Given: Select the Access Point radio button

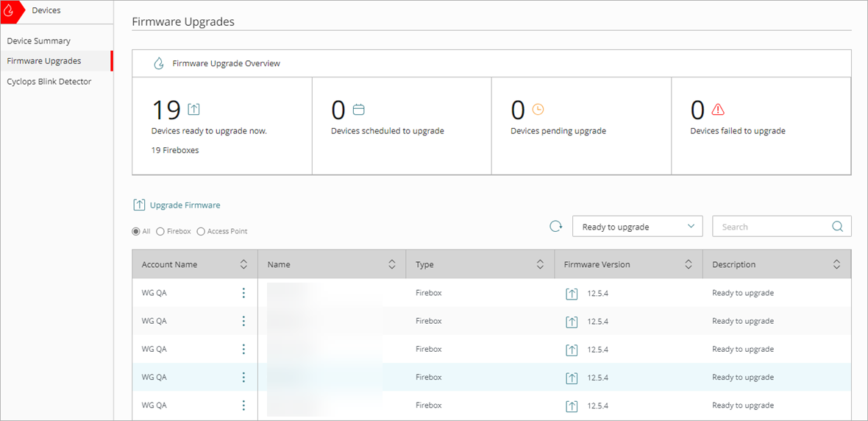Looking at the screenshot, I should 201,231.
